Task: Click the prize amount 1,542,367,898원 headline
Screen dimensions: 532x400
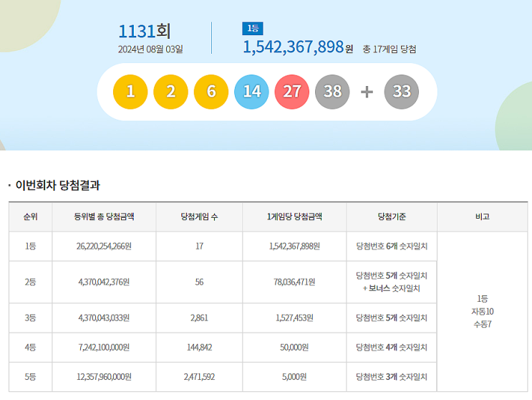Action: (x=298, y=47)
